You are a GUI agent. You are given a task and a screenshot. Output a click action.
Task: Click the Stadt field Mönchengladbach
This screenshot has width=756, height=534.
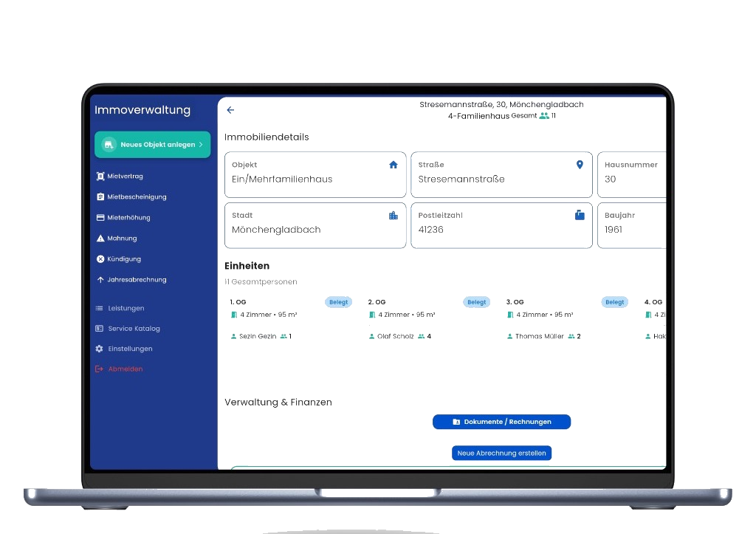(315, 225)
